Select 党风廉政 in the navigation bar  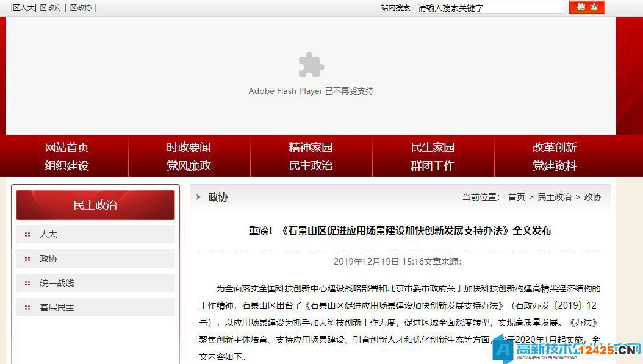(189, 166)
